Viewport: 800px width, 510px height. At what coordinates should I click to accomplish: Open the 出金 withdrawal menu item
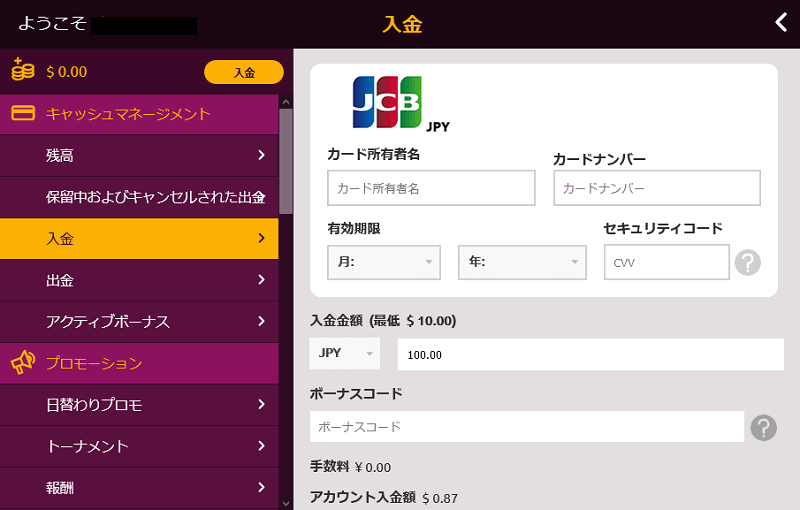[139, 280]
